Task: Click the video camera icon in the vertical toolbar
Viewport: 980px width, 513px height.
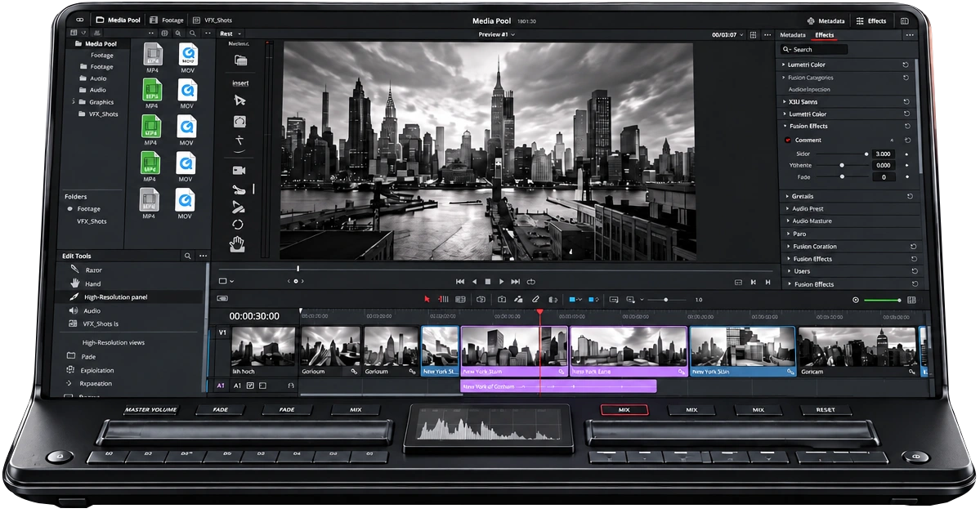Action: (239, 170)
